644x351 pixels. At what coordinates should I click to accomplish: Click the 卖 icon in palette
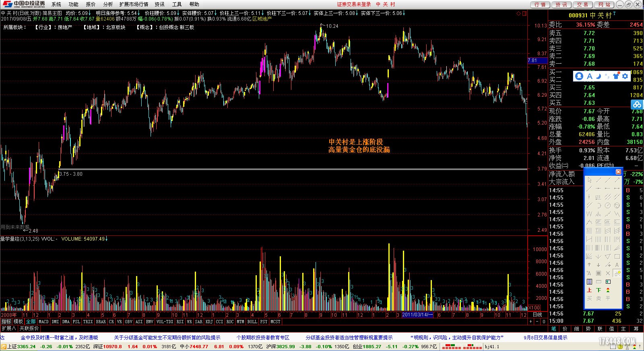click(x=599, y=299)
